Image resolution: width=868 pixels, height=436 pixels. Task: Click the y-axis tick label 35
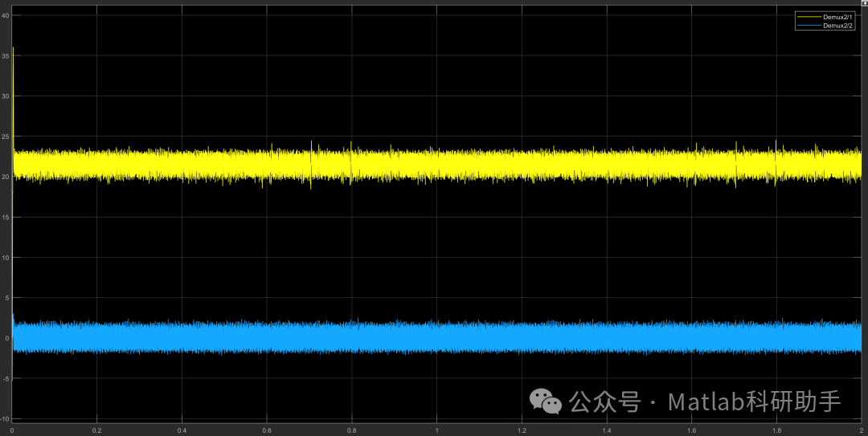point(5,56)
